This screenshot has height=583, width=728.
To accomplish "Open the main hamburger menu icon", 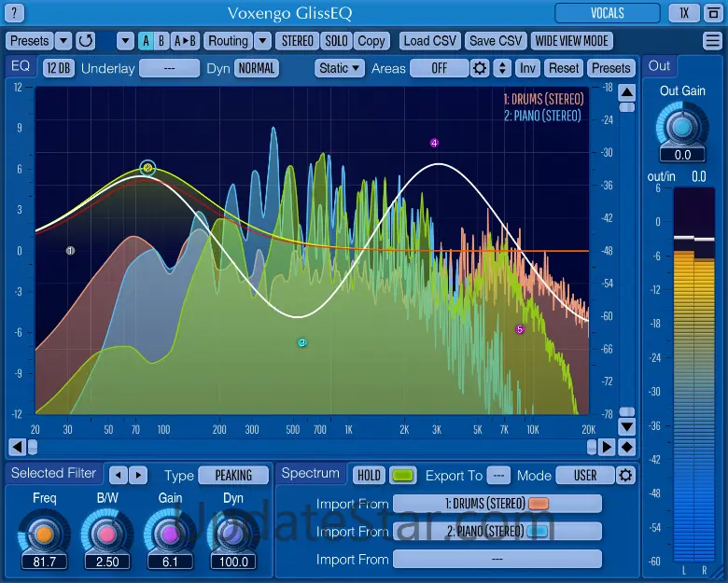I will tap(712, 41).
